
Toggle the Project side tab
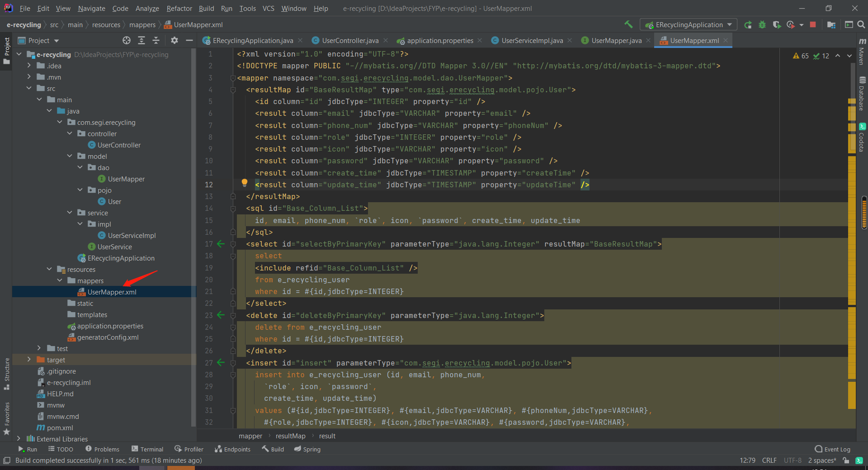[x=6, y=51]
